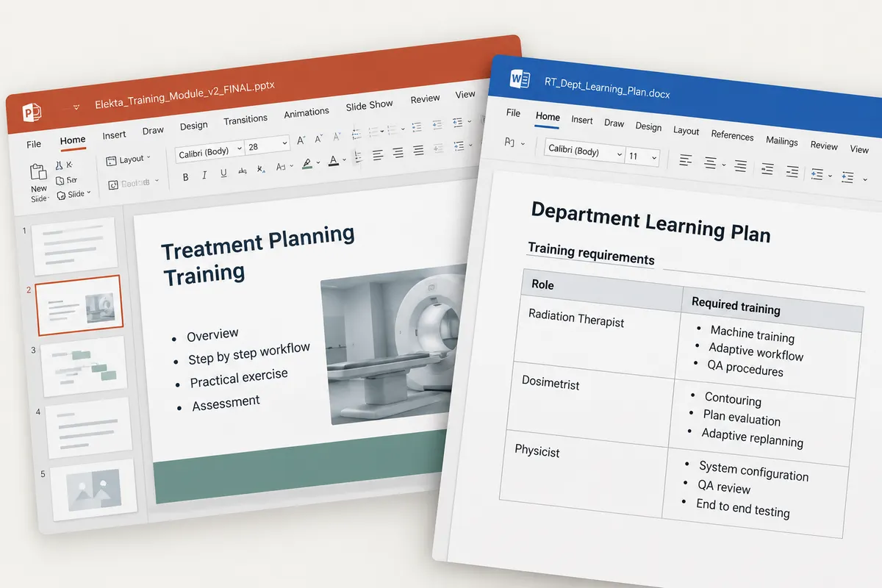Click the 'Treatment Planning Training' slide title

coord(258,257)
